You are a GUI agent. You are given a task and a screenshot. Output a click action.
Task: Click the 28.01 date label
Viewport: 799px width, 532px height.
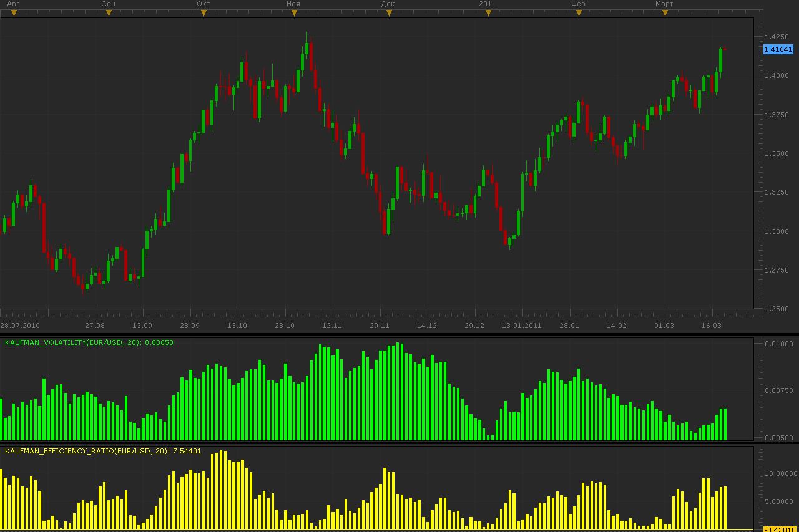pos(569,326)
